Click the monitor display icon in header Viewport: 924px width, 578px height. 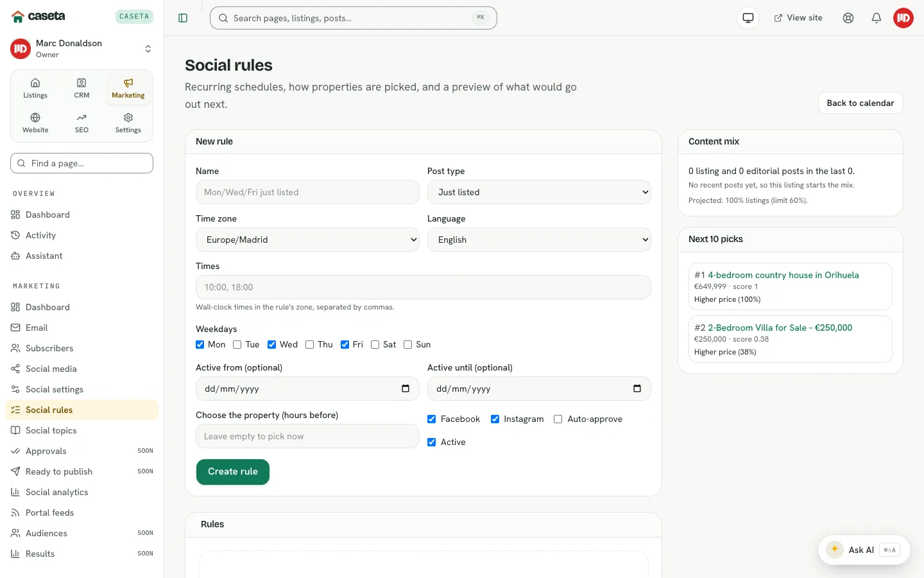point(748,18)
